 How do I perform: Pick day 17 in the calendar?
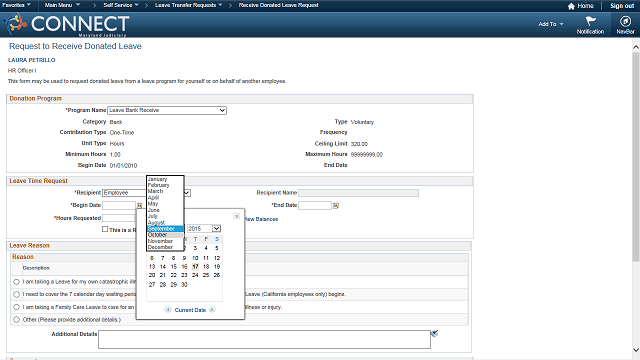point(195,267)
